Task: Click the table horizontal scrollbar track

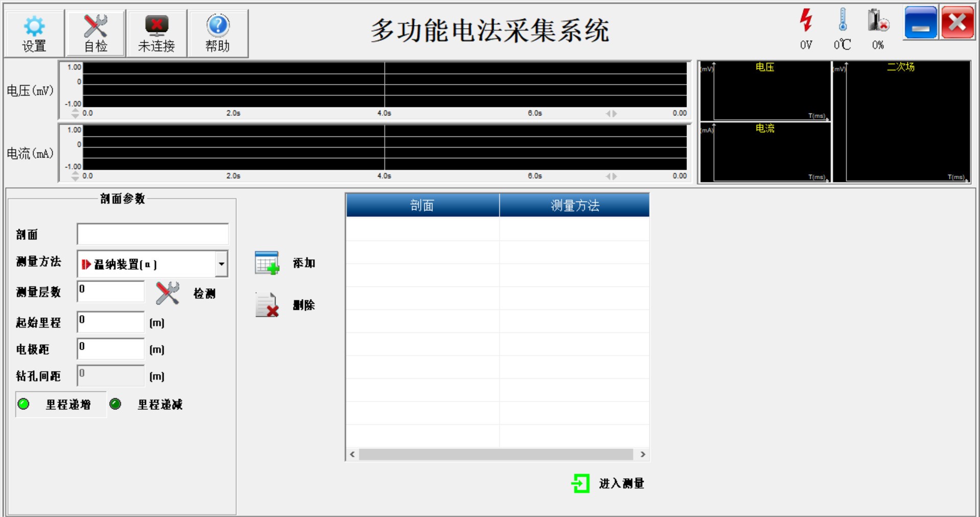Action: pyautogui.click(x=496, y=454)
